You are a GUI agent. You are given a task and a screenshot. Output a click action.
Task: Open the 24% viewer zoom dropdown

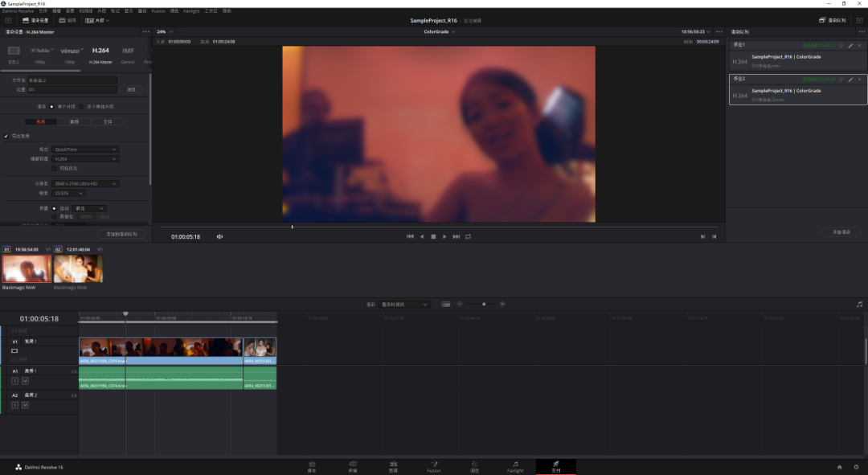point(165,31)
